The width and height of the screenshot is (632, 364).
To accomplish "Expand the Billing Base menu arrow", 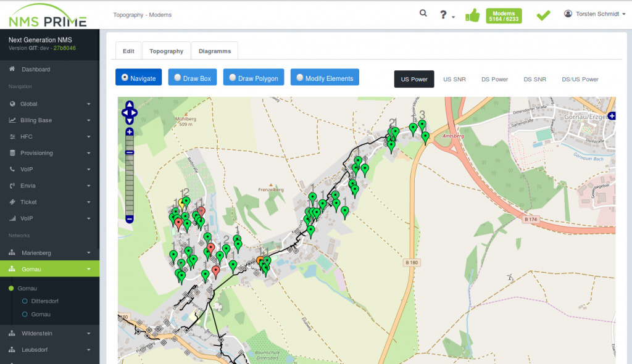I will [89, 120].
